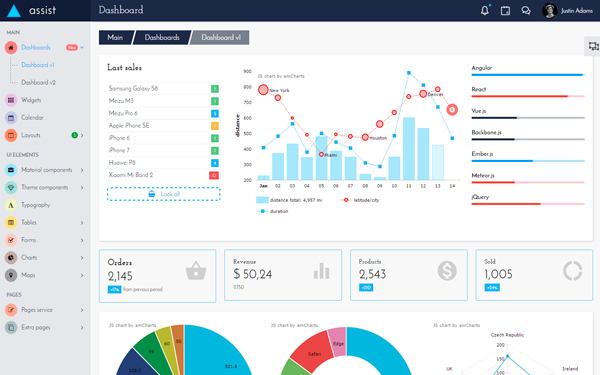Expand the Forms submenu arrow
Image resolution: width=600 pixels, height=375 pixels.
82,240
